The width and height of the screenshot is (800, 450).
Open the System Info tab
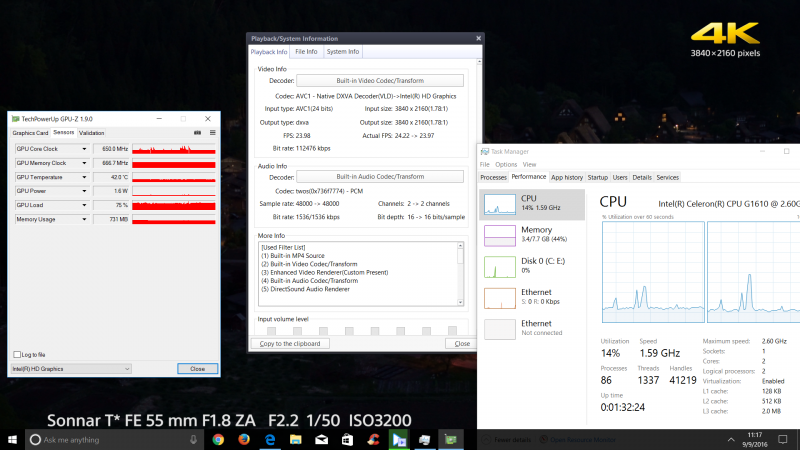click(x=343, y=52)
